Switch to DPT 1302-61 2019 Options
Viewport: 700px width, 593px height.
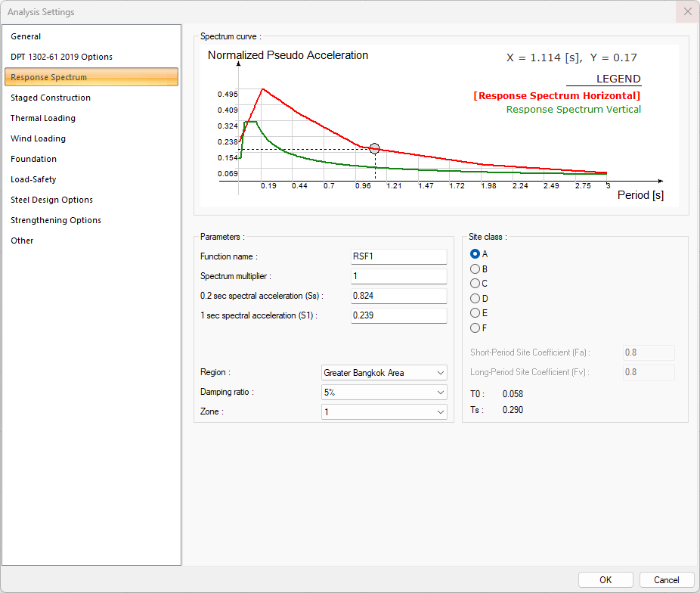click(61, 57)
